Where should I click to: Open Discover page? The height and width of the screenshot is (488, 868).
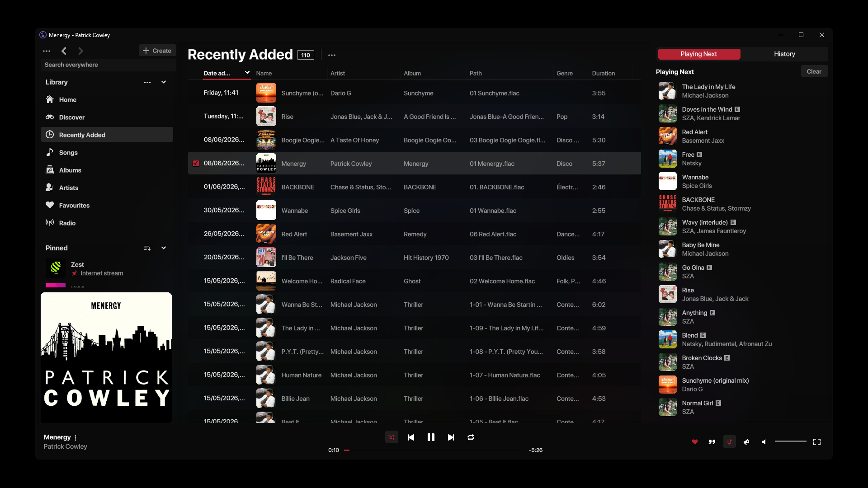point(107,117)
